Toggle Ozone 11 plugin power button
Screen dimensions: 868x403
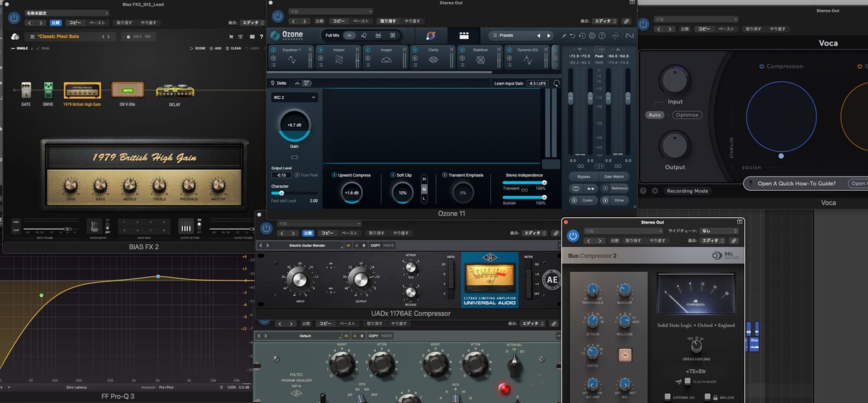tap(277, 16)
